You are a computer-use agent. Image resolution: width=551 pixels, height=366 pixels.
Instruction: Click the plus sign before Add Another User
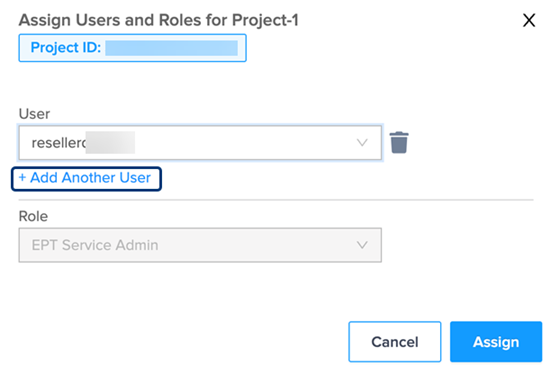point(22,177)
